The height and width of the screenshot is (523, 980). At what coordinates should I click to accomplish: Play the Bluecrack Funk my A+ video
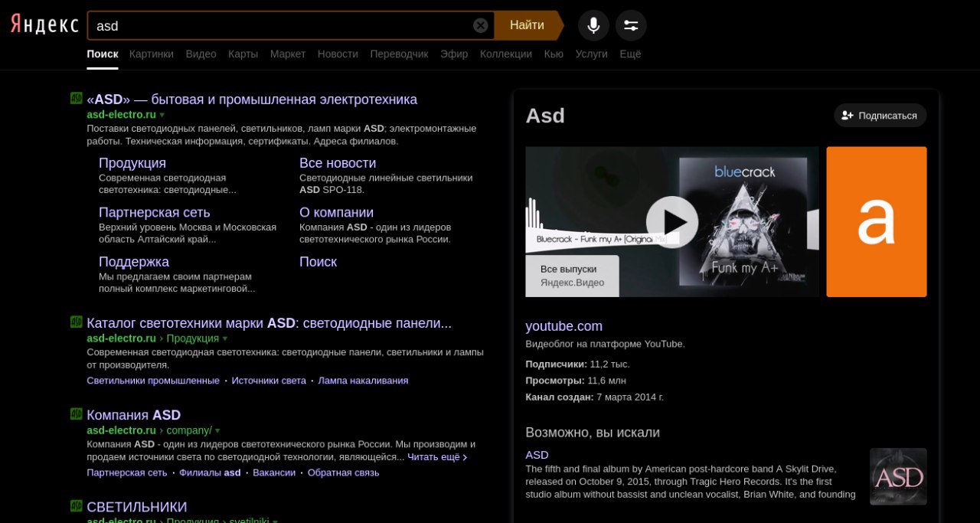click(x=672, y=222)
